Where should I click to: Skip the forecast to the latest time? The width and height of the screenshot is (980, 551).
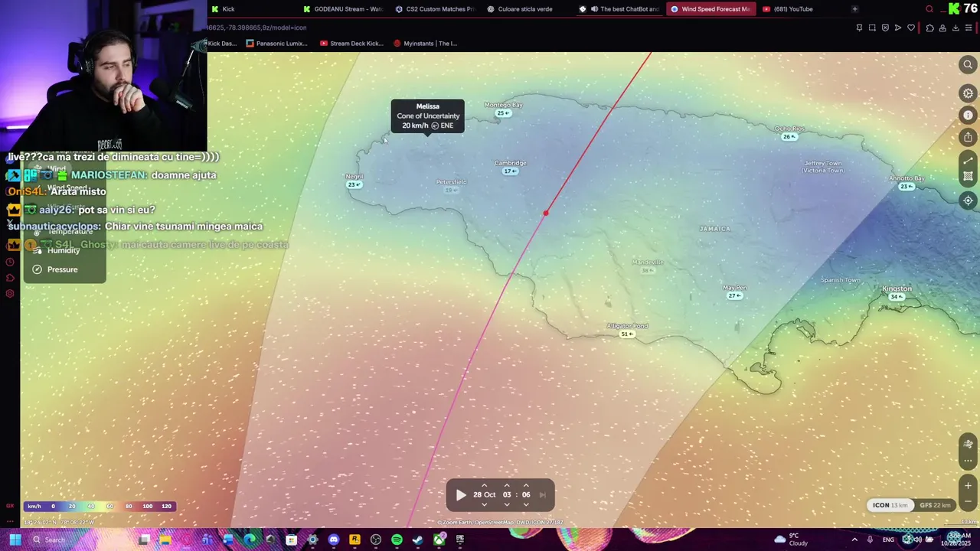point(543,495)
